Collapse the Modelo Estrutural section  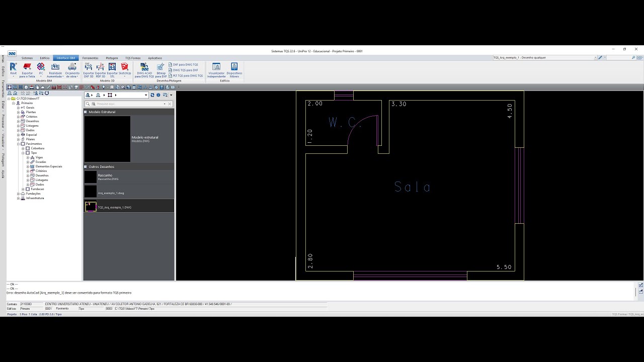point(86,112)
